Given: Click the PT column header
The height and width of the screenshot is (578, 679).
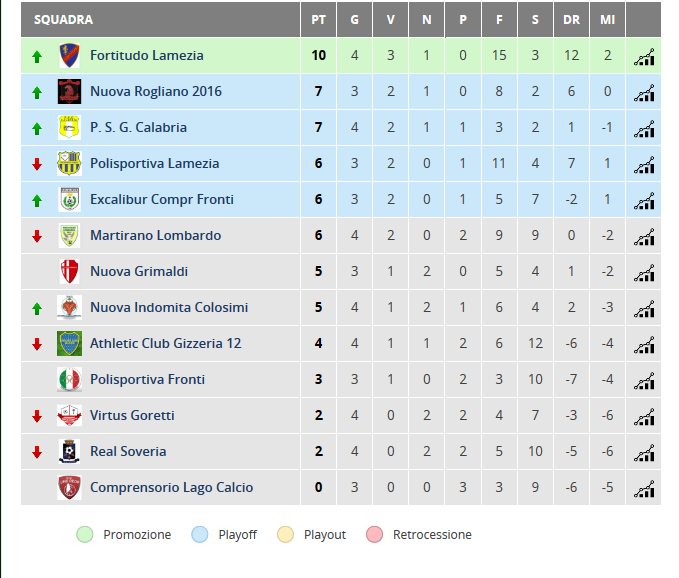Looking at the screenshot, I should pos(318,19).
